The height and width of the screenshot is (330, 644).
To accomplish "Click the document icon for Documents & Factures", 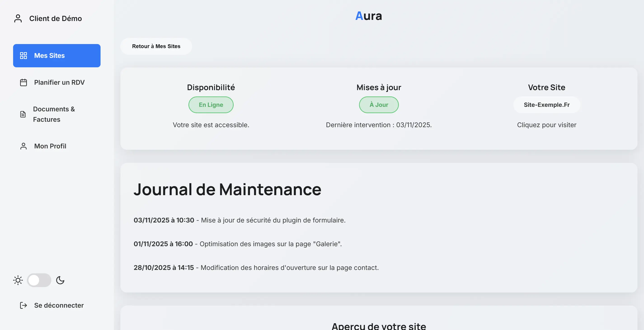I will click(23, 114).
